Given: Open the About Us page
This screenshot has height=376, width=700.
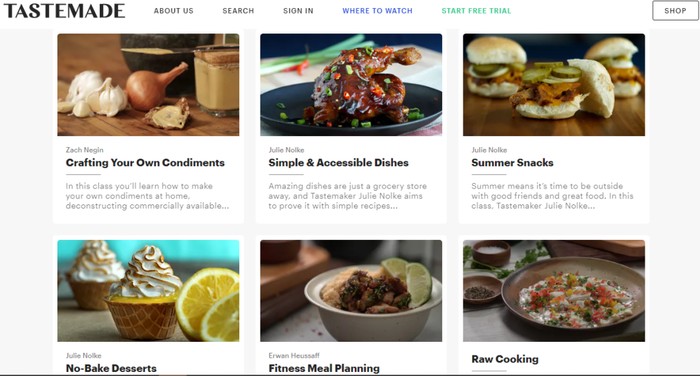Looking at the screenshot, I should point(174,11).
